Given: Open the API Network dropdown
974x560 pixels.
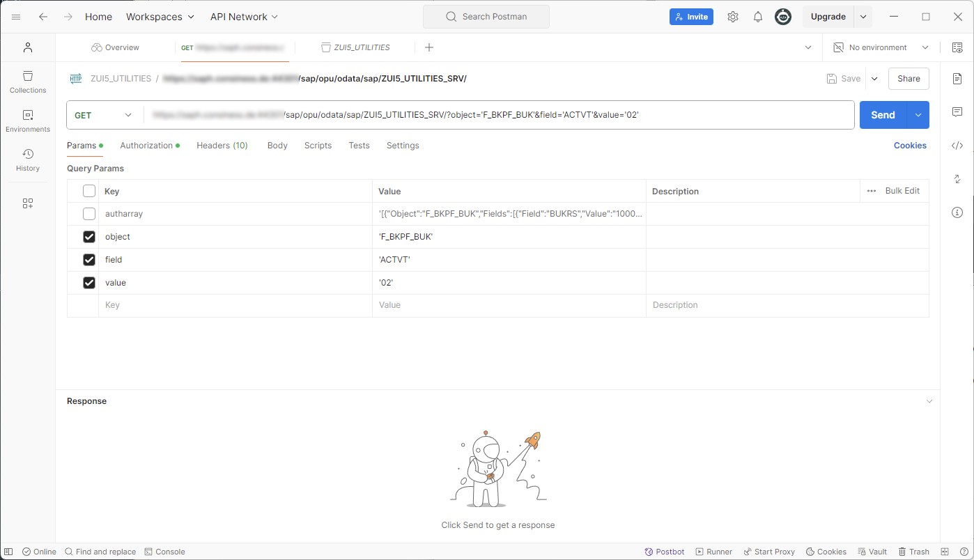Looking at the screenshot, I should [244, 17].
